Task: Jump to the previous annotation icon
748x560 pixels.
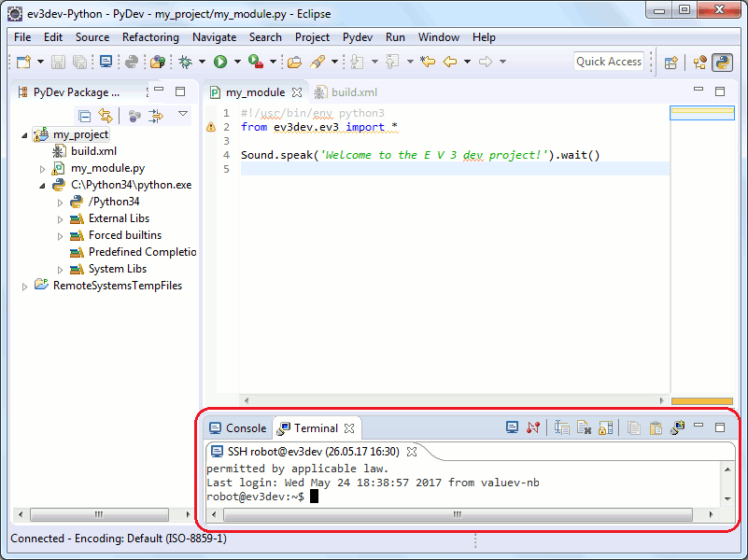Action: coord(392,62)
